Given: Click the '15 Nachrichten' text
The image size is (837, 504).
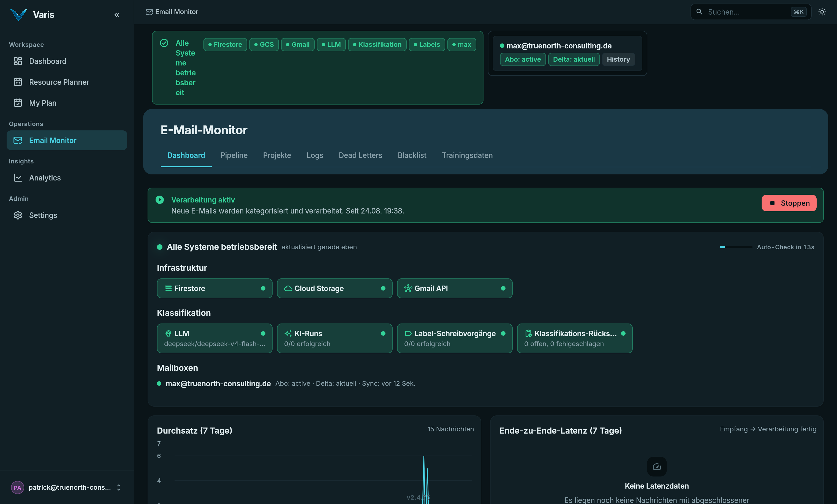Looking at the screenshot, I should [x=450, y=429].
